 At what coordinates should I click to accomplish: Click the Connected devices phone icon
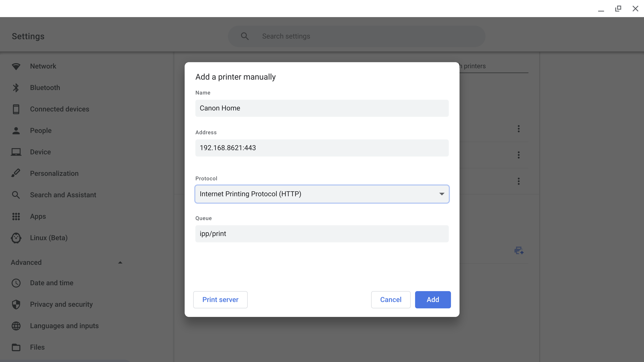[16, 109]
